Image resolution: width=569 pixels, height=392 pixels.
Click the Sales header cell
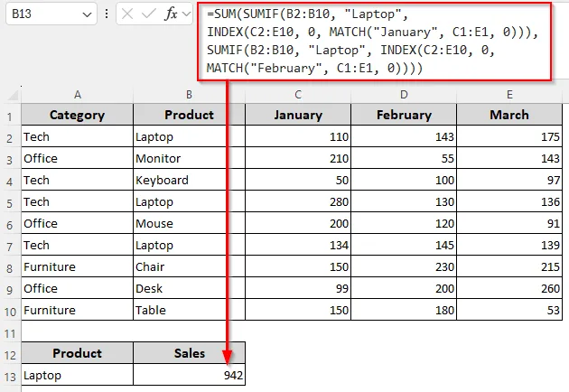click(x=189, y=353)
